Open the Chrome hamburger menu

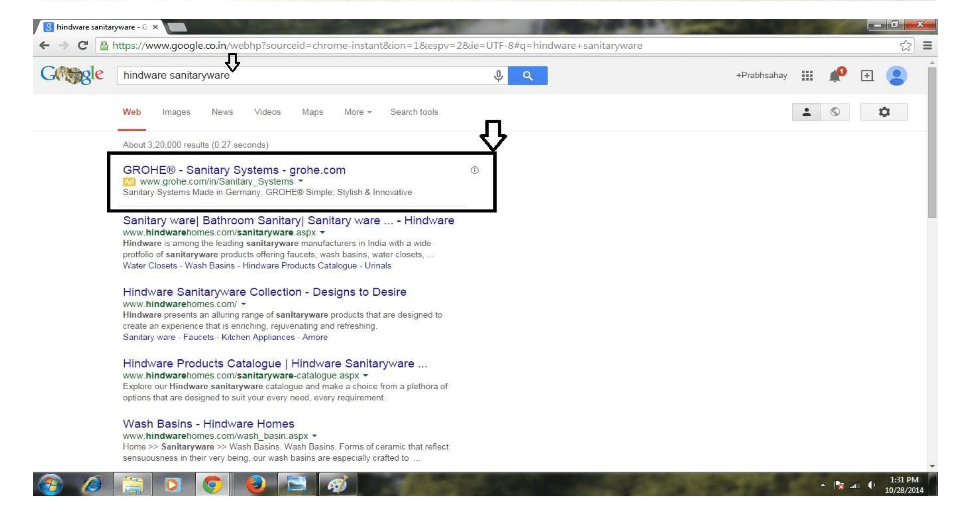pos(927,45)
